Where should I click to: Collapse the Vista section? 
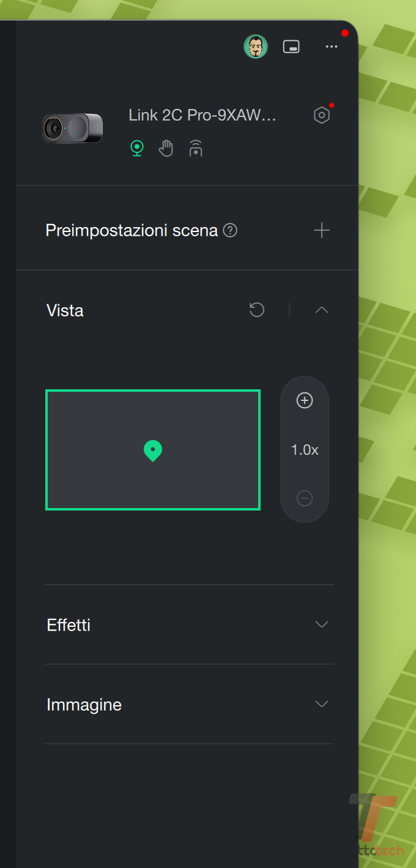click(x=322, y=310)
